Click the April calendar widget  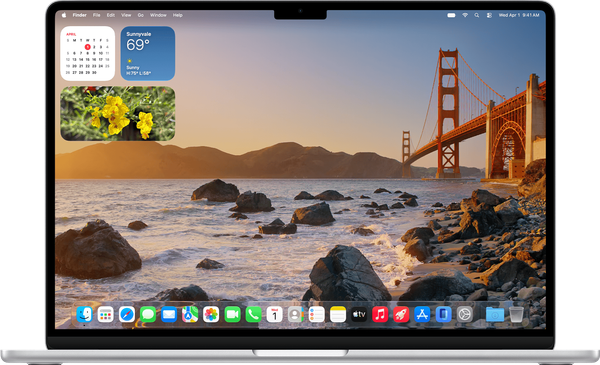click(88, 53)
